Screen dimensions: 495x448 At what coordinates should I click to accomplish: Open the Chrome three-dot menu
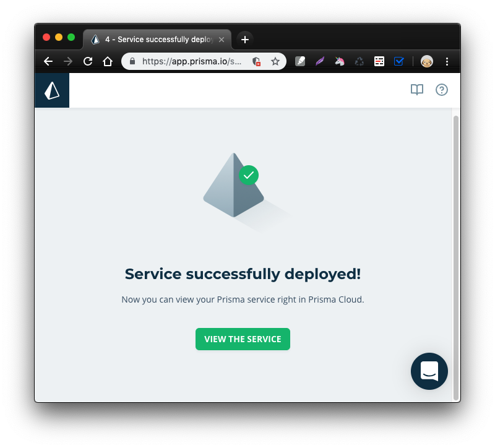click(447, 61)
